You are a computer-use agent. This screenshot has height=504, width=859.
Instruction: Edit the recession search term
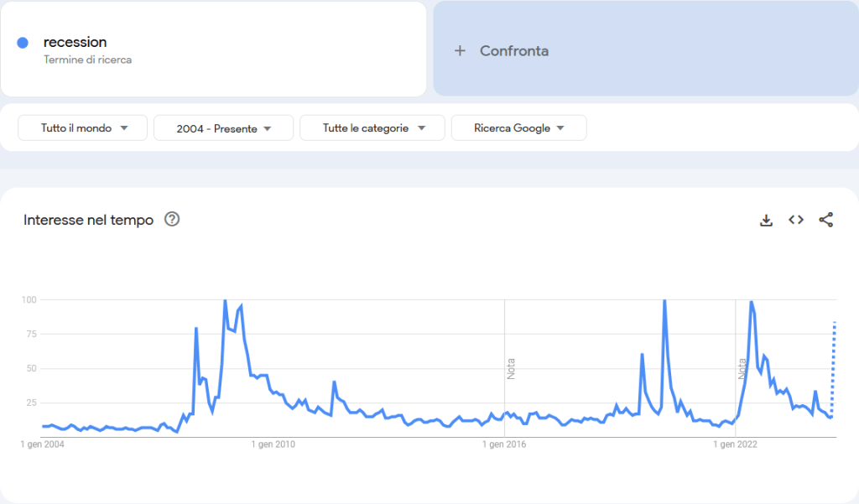coord(75,42)
